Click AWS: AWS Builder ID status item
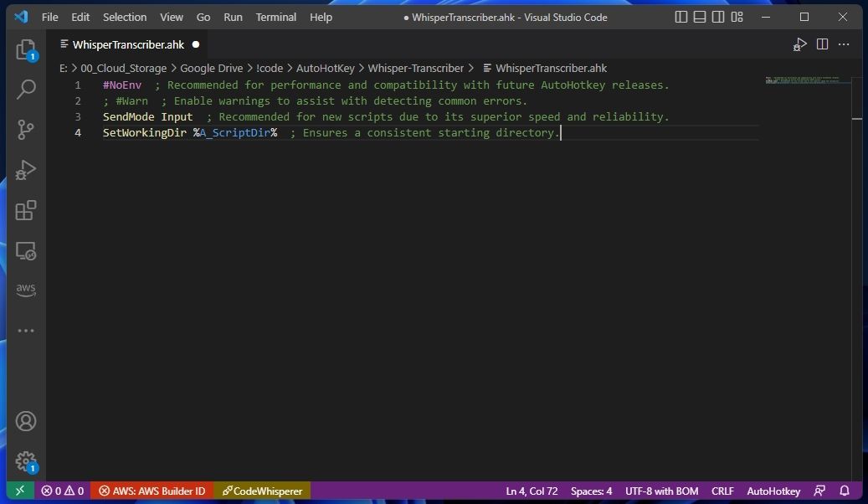The height and width of the screenshot is (504, 868). [x=151, y=491]
